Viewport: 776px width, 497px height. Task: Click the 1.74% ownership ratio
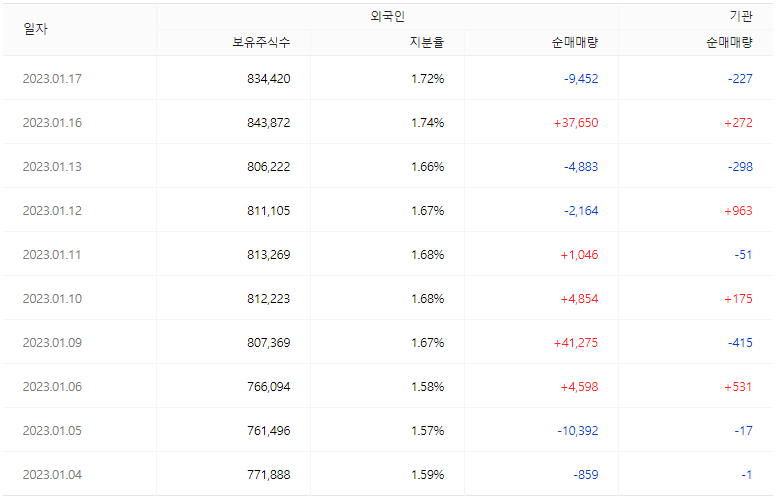(x=428, y=123)
